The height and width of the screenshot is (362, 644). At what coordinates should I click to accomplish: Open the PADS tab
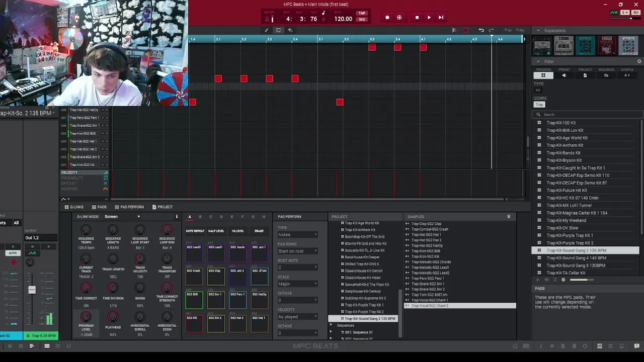pos(99,207)
